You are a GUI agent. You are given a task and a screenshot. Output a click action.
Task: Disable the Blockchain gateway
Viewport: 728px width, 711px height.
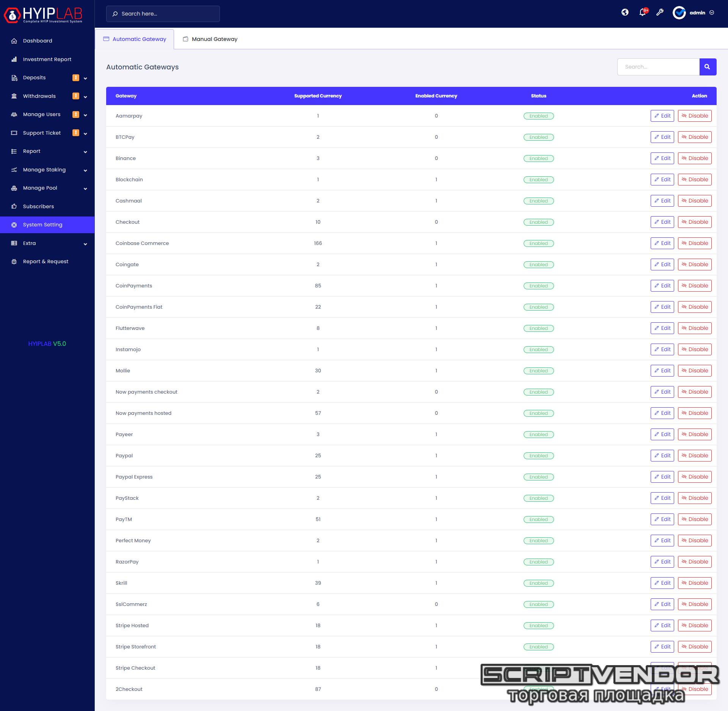(695, 179)
